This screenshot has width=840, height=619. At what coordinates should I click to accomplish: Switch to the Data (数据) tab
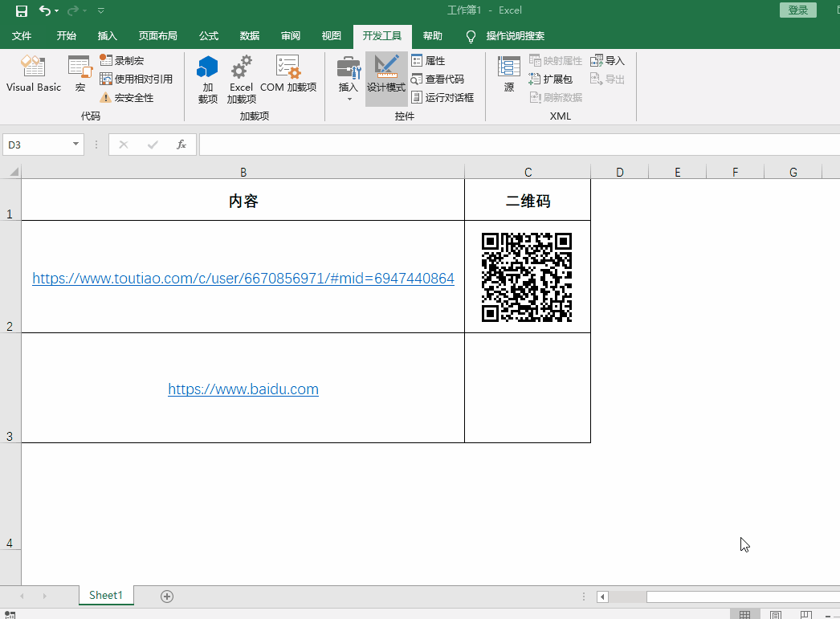pyautogui.click(x=250, y=36)
